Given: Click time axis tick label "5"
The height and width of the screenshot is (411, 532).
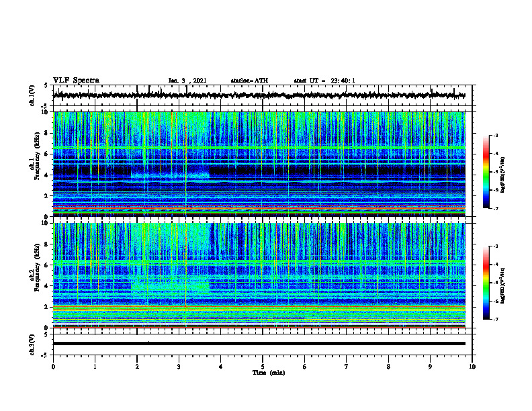Looking at the screenshot, I should click(263, 367).
